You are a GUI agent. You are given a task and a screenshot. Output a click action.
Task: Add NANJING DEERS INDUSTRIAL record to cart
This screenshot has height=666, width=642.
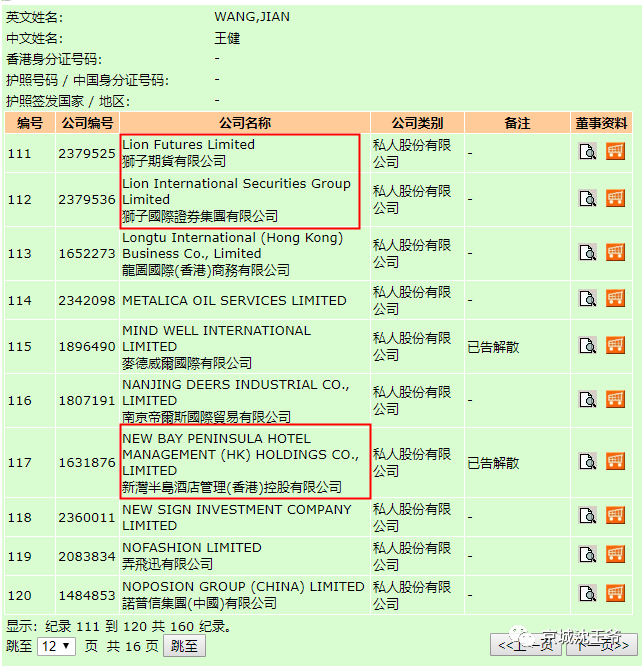pos(615,399)
